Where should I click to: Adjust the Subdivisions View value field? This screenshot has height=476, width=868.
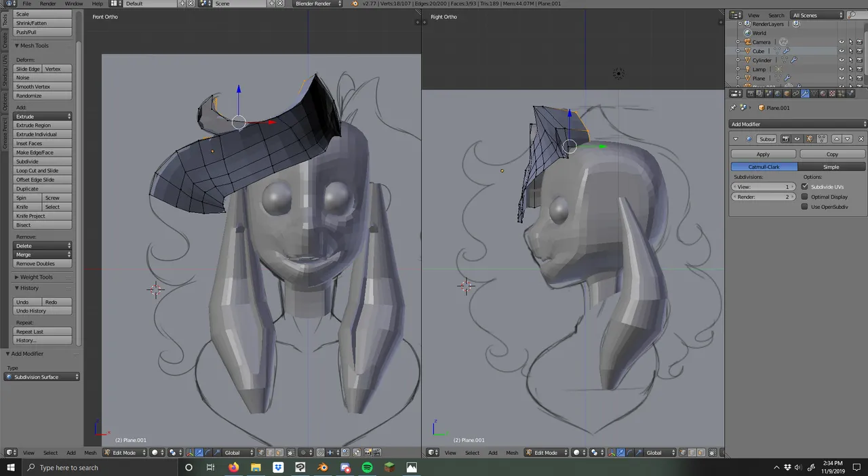click(x=763, y=186)
